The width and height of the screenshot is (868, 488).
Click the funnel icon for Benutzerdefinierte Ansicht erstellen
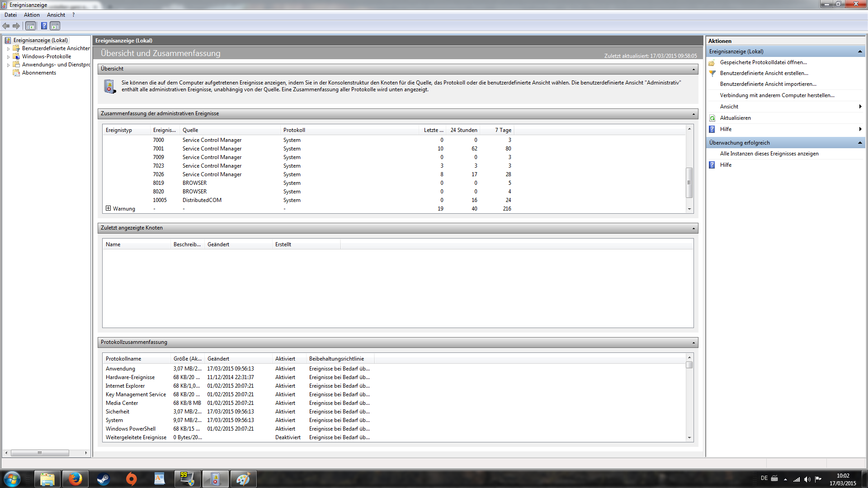click(712, 73)
